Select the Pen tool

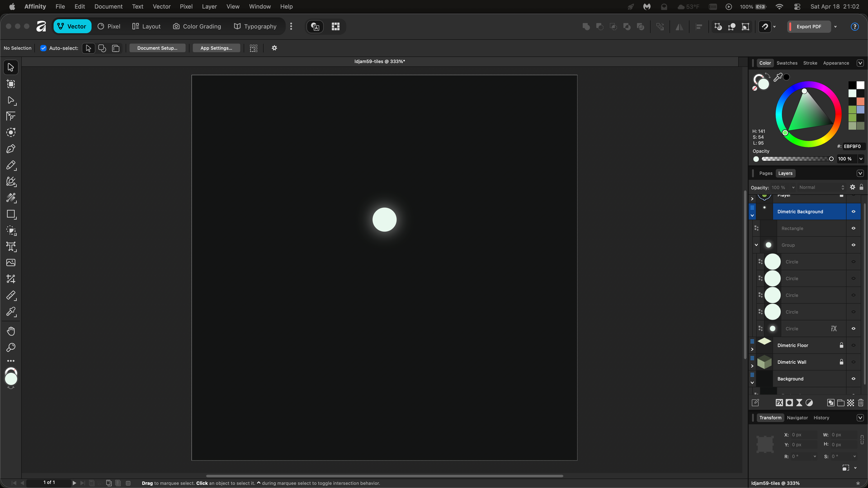pyautogui.click(x=11, y=149)
